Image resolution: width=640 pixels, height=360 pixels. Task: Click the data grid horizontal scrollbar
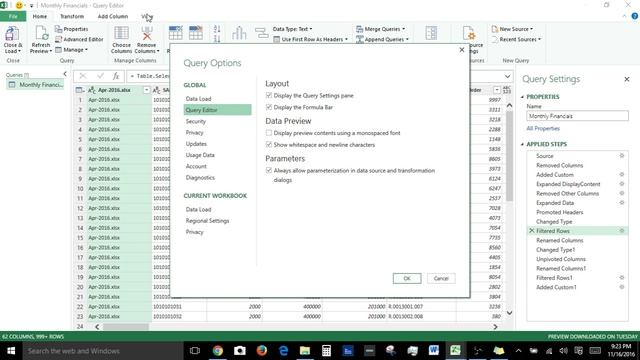pos(126,327)
